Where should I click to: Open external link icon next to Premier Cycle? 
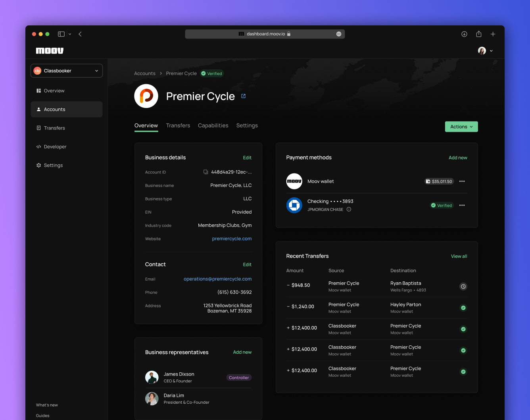click(x=244, y=96)
